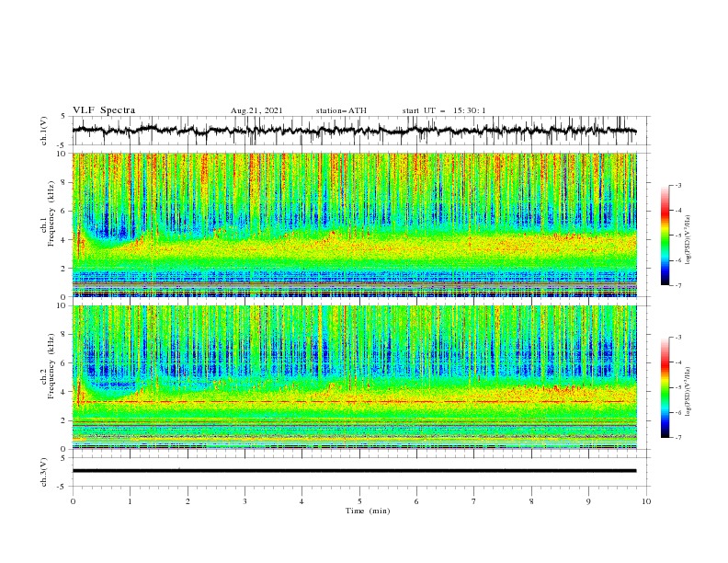This screenshot has width=728, height=563.
Task: Click time axis tick label "3"
Action: [x=245, y=501]
